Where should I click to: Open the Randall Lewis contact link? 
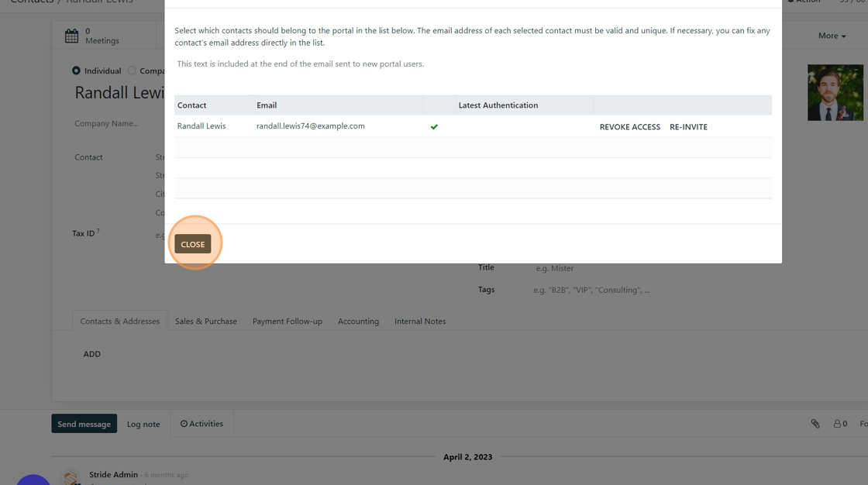point(201,126)
